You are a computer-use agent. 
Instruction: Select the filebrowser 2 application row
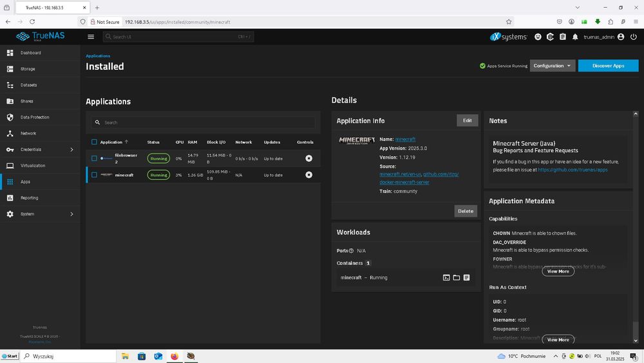tap(203, 158)
